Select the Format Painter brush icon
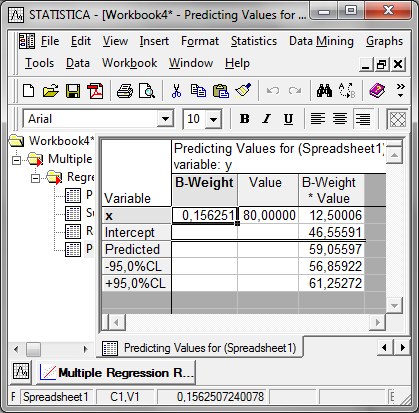The height and width of the screenshot is (413, 419). click(x=243, y=90)
